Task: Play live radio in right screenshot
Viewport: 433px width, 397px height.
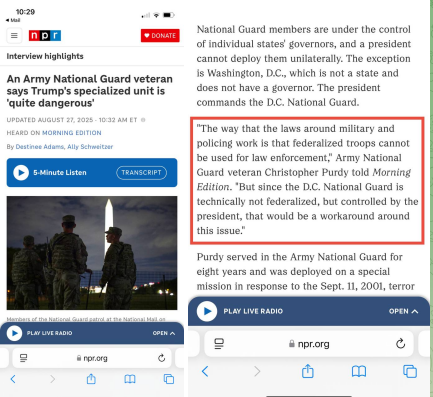Action: tap(207, 311)
